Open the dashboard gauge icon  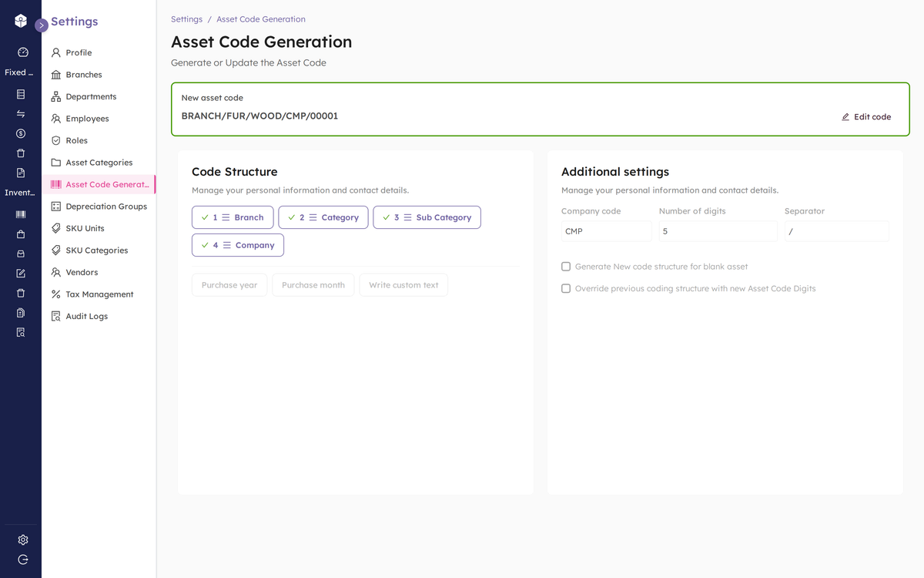[22, 52]
